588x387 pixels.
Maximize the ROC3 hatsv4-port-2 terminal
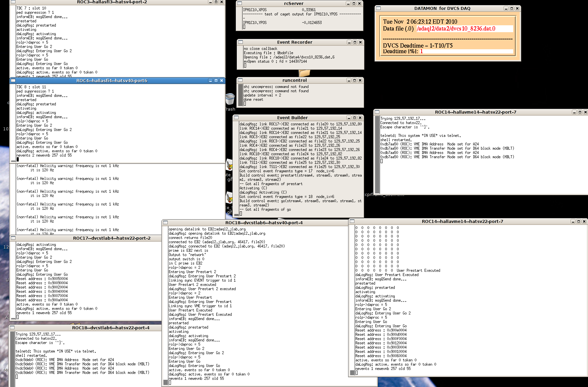pyautogui.click(x=216, y=2)
